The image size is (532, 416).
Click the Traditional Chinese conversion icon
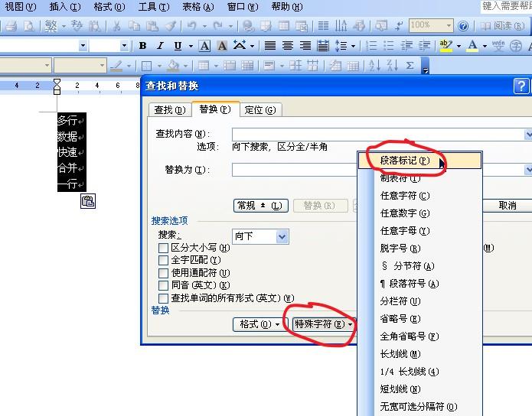(x=51, y=26)
